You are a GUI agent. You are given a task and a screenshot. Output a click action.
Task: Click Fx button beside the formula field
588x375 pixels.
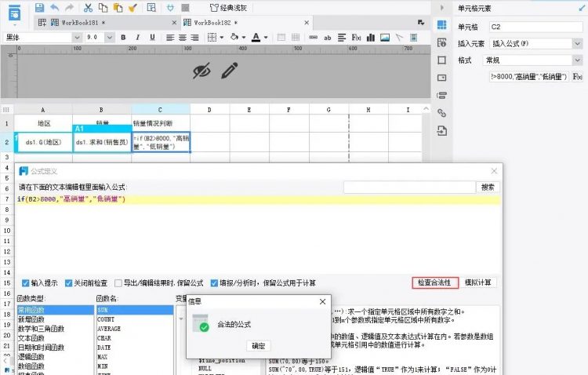click(x=577, y=77)
